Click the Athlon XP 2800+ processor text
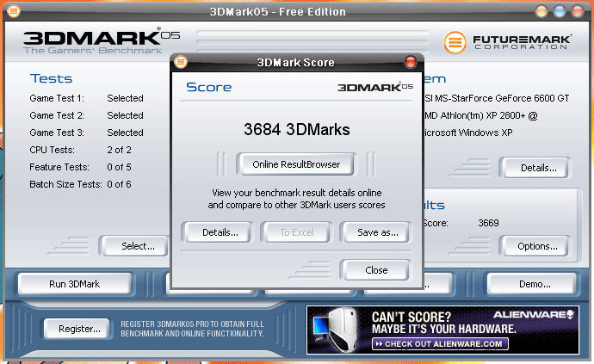594x364 pixels. pos(480,115)
